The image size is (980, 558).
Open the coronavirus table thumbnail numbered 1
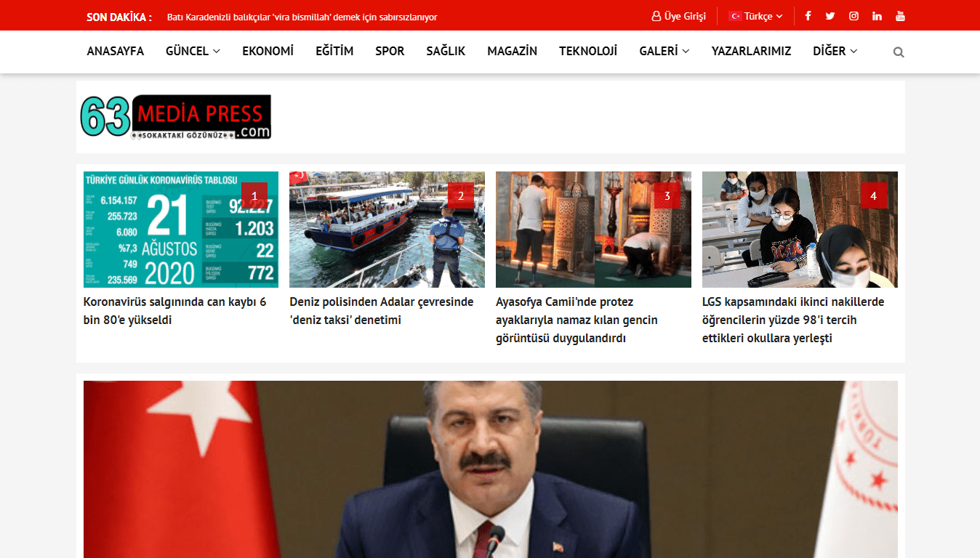(x=181, y=230)
